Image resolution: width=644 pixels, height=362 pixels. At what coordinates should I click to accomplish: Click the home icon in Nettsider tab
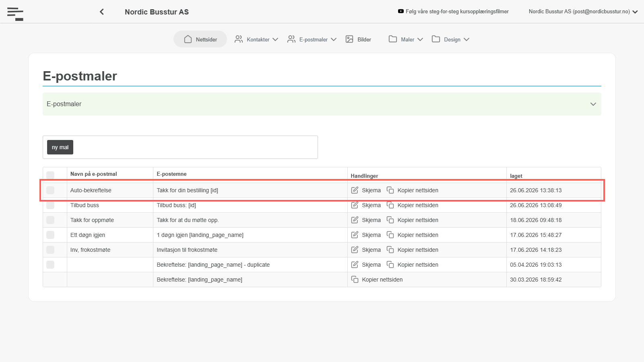188,39
